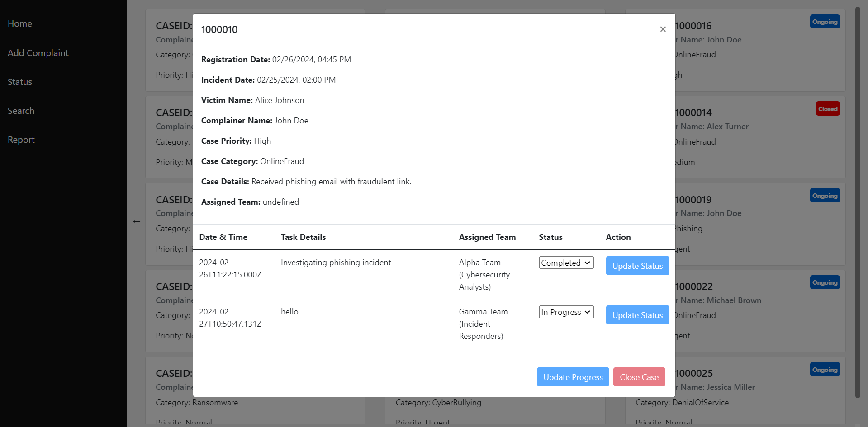Open the case card 1000019
The height and width of the screenshot is (427, 868).
tap(760, 224)
